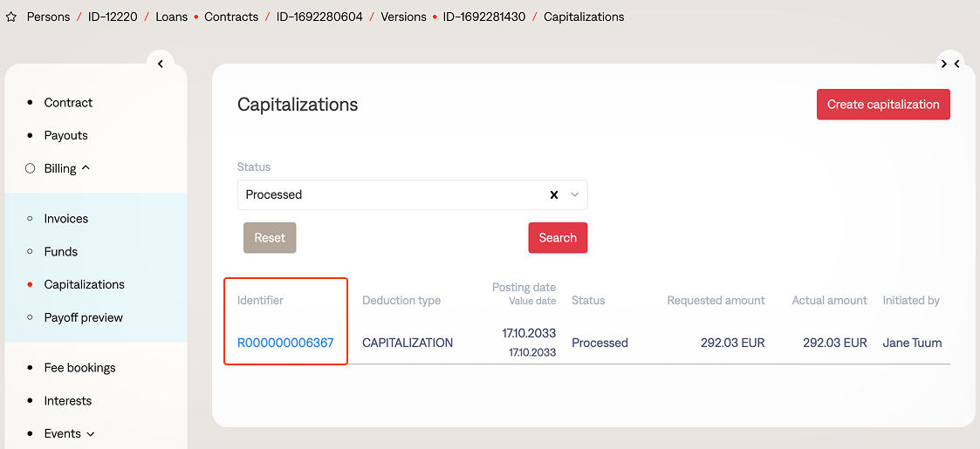Collapse the left sidebar with arrow button
This screenshot has width=980, height=449.
161,64
